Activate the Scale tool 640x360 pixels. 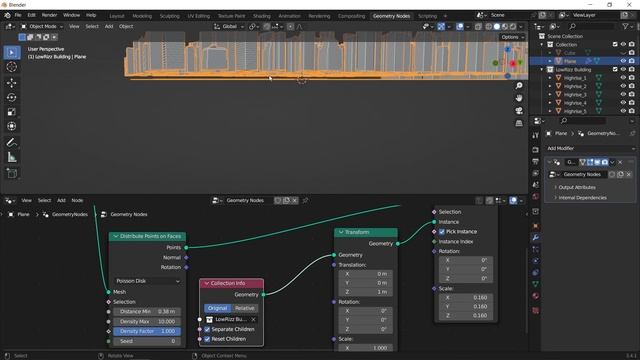coord(11,112)
